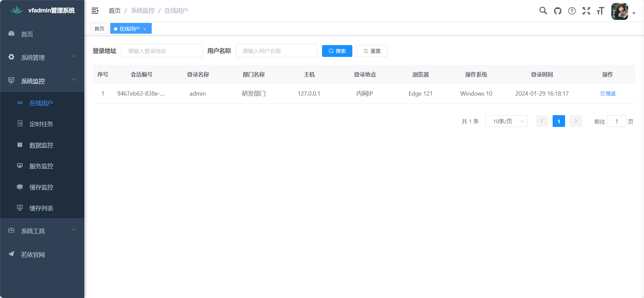
Task: Click the 重置 reset button
Action: pyautogui.click(x=372, y=51)
